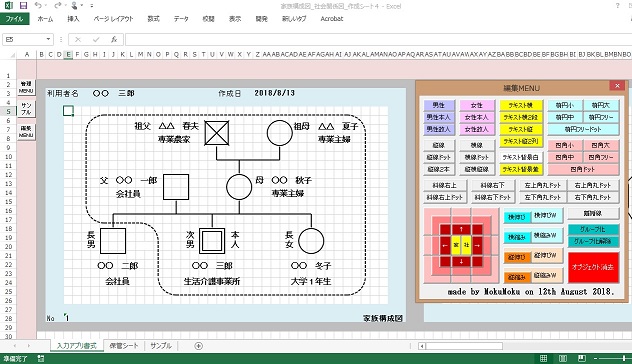
Task: Click the red オブジェクト消去 button
Action: click(593, 267)
